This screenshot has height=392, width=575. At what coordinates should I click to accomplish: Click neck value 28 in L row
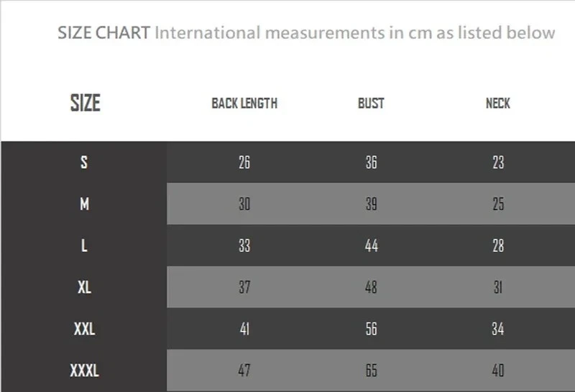[498, 246]
